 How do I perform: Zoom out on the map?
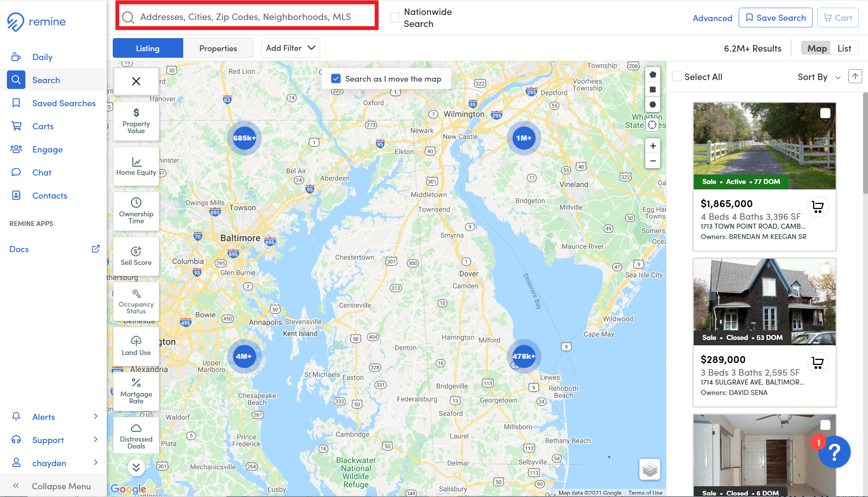(653, 161)
